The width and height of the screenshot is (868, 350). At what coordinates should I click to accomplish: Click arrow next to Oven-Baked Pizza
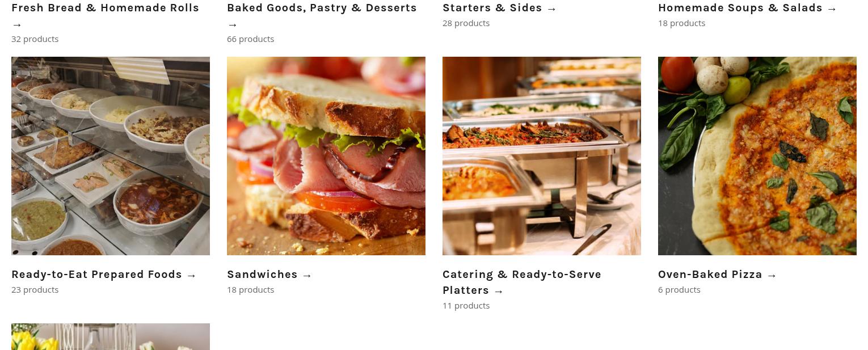pos(772,275)
